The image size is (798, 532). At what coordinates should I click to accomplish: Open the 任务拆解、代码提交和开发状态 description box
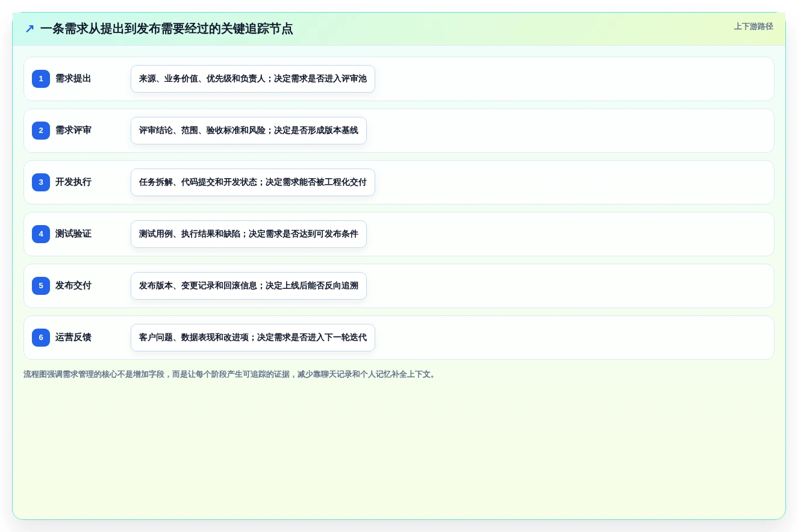coord(253,182)
